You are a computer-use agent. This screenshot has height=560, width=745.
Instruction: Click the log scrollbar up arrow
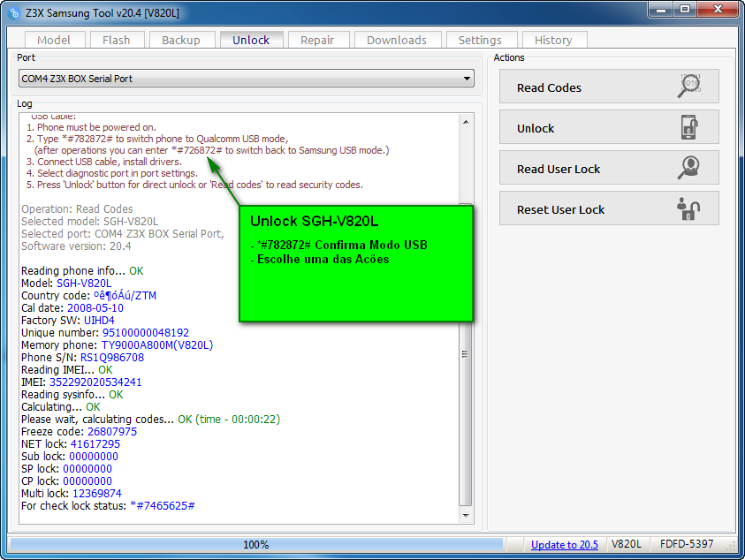click(466, 122)
